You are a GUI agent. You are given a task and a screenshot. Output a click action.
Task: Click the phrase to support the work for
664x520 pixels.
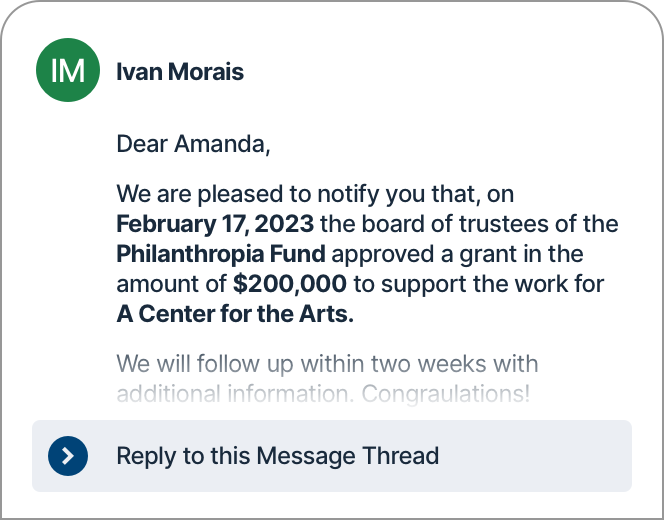[479, 284]
